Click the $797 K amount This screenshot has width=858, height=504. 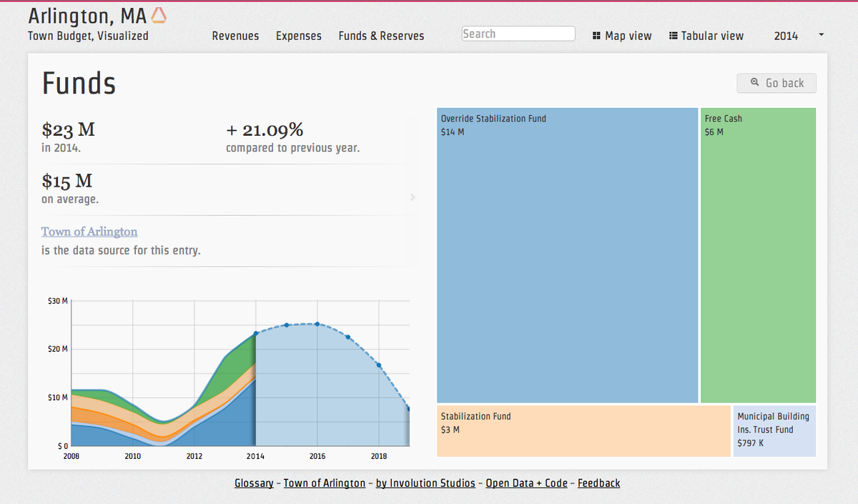[751, 443]
